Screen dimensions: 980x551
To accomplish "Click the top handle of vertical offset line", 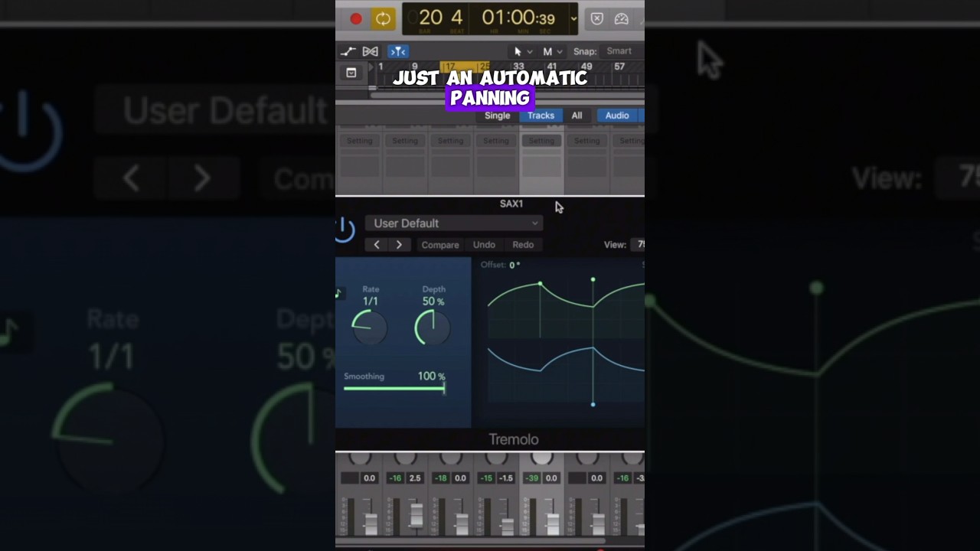I will [x=593, y=279].
